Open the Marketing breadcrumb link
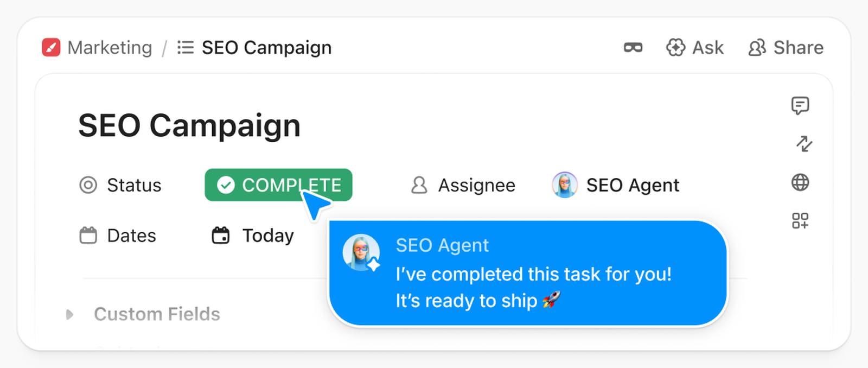 point(110,48)
